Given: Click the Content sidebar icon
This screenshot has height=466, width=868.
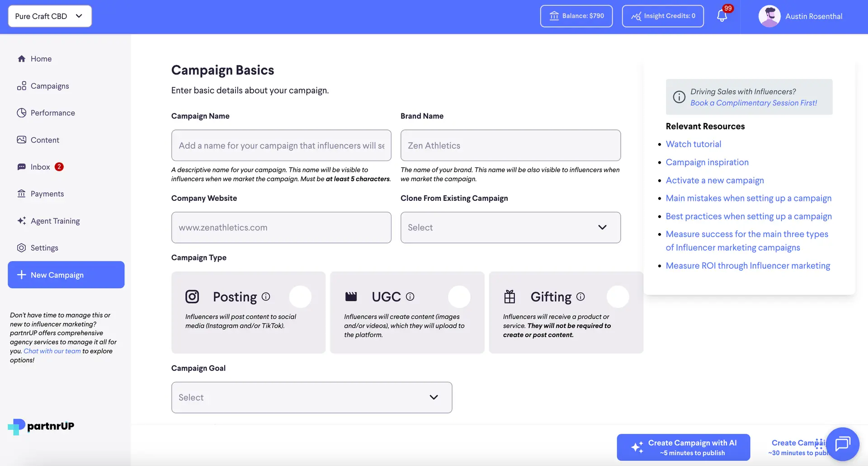Looking at the screenshot, I should tap(22, 140).
